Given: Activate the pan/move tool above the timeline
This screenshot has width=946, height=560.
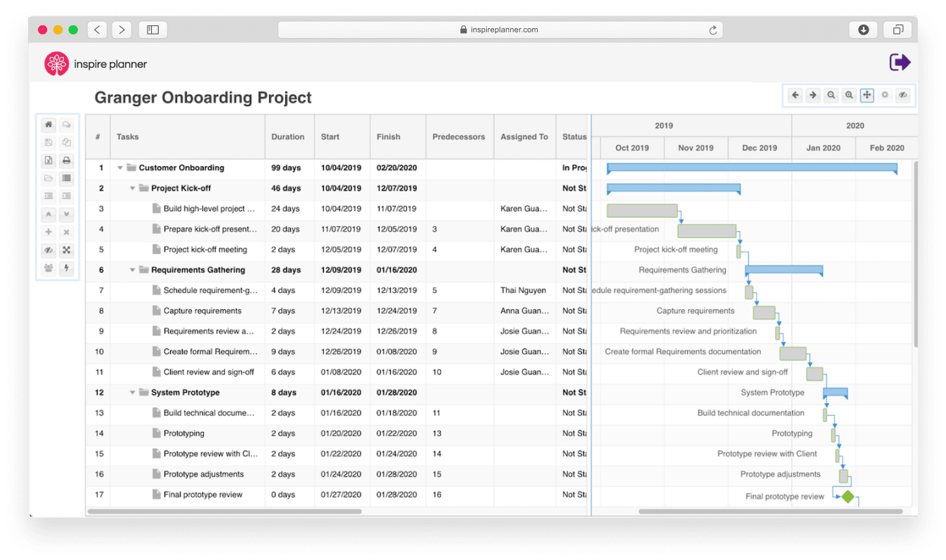Looking at the screenshot, I should coord(867,94).
